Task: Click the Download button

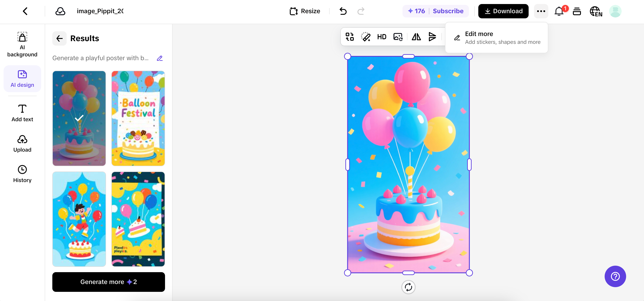Action: [x=503, y=11]
